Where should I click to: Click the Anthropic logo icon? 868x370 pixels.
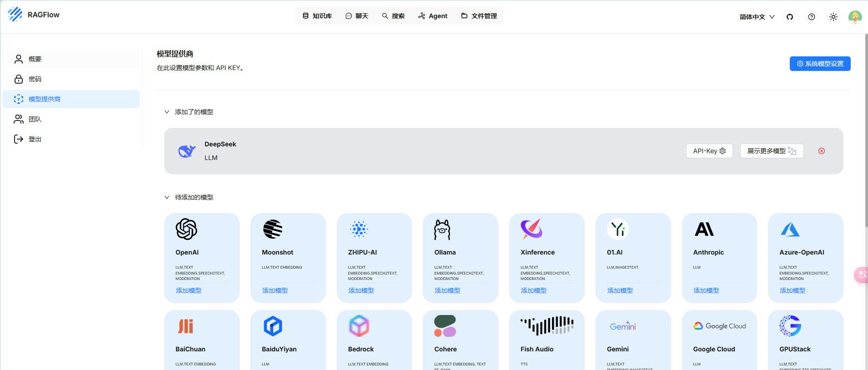[704, 229]
